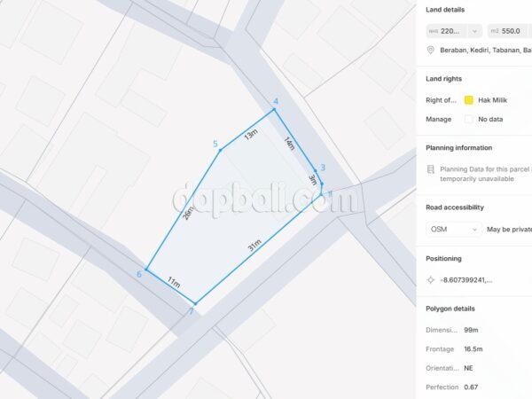Click the crosshair positioning icon
This screenshot has width=532, height=399.
point(431,280)
